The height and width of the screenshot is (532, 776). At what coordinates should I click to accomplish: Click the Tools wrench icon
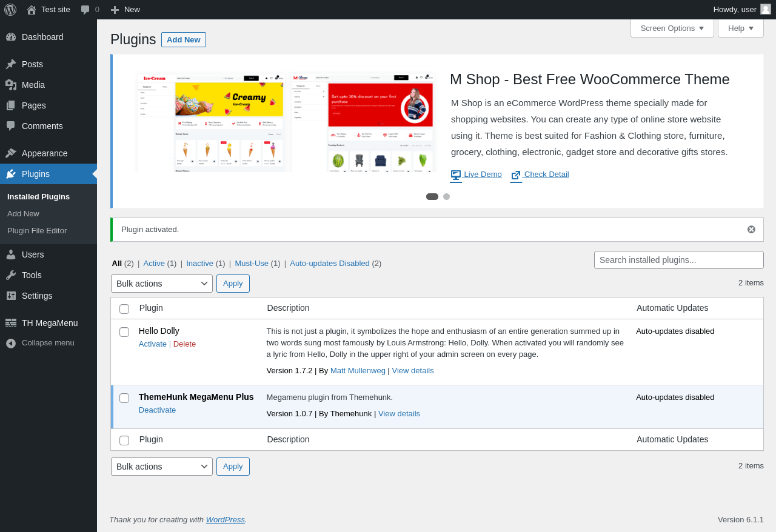tap(11, 275)
